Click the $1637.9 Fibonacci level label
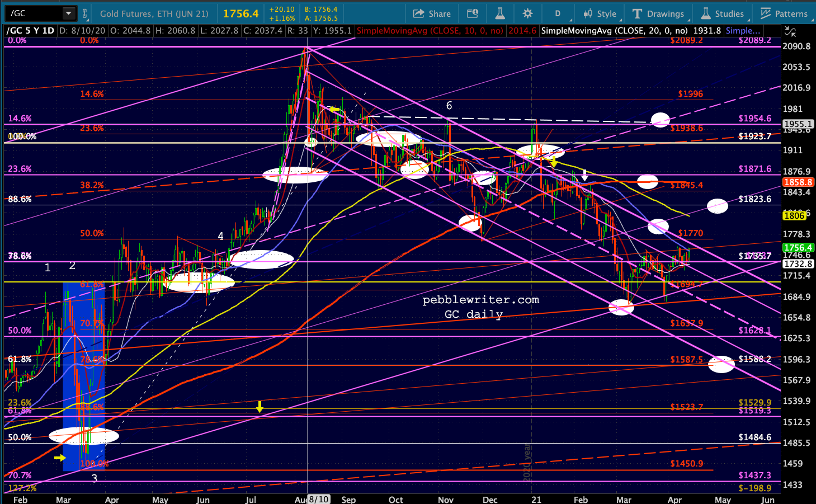 [x=687, y=323]
